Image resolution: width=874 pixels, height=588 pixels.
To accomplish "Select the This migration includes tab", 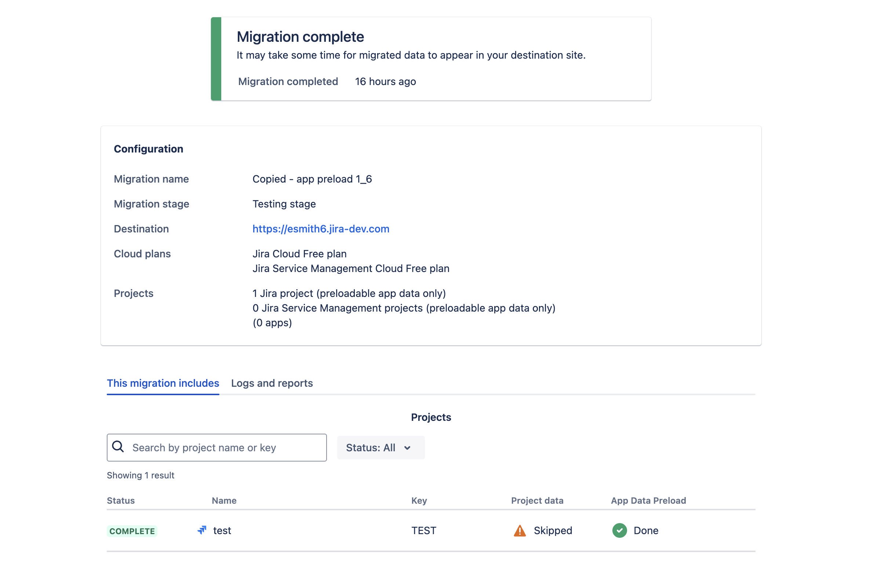I will [163, 383].
